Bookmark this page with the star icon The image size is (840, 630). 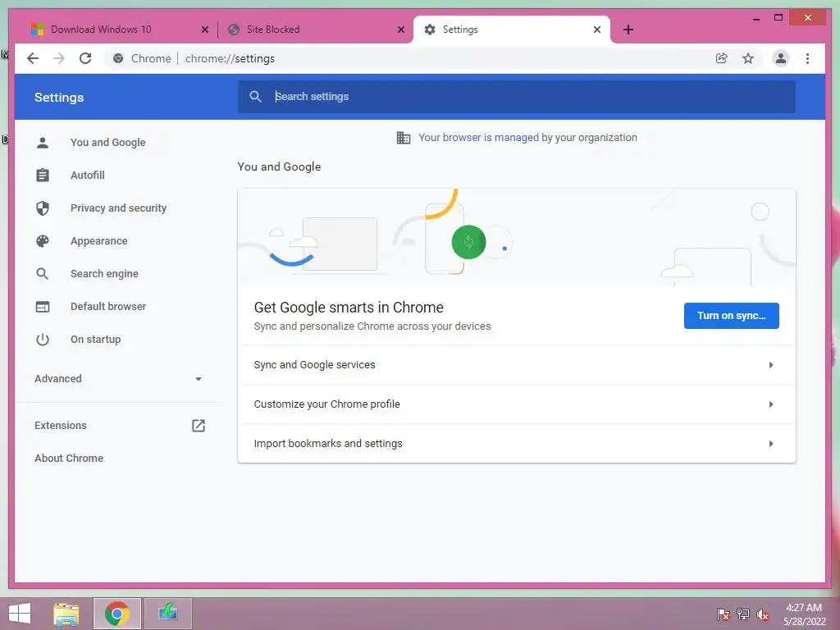(748, 58)
